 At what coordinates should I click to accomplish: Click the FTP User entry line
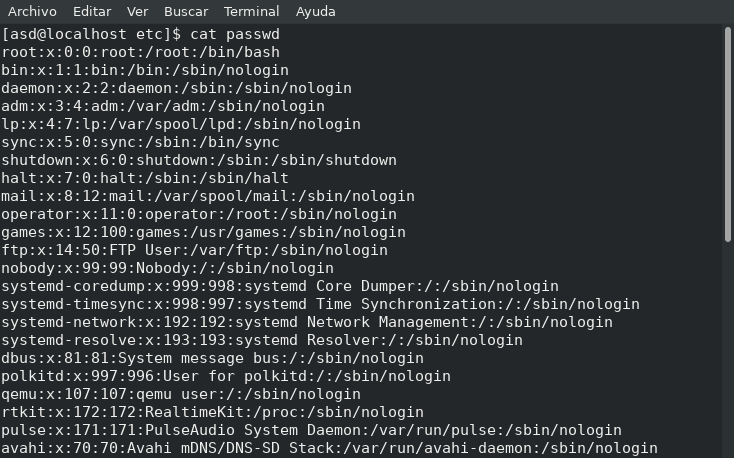pos(194,250)
